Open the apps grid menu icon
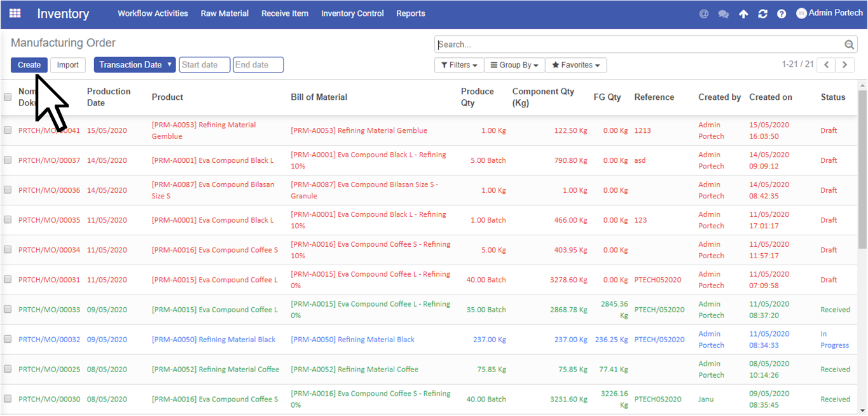868x416 pixels. [15, 13]
